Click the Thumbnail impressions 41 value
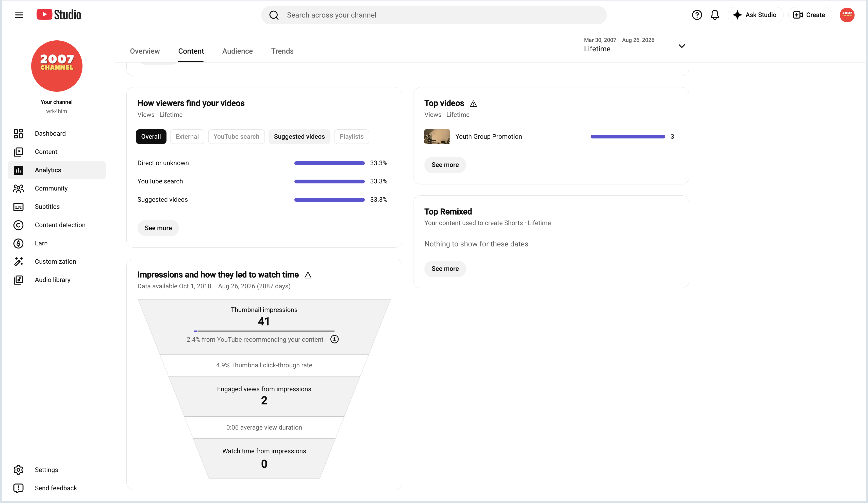Viewport: 868px width, 503px height. click(264, 321)
